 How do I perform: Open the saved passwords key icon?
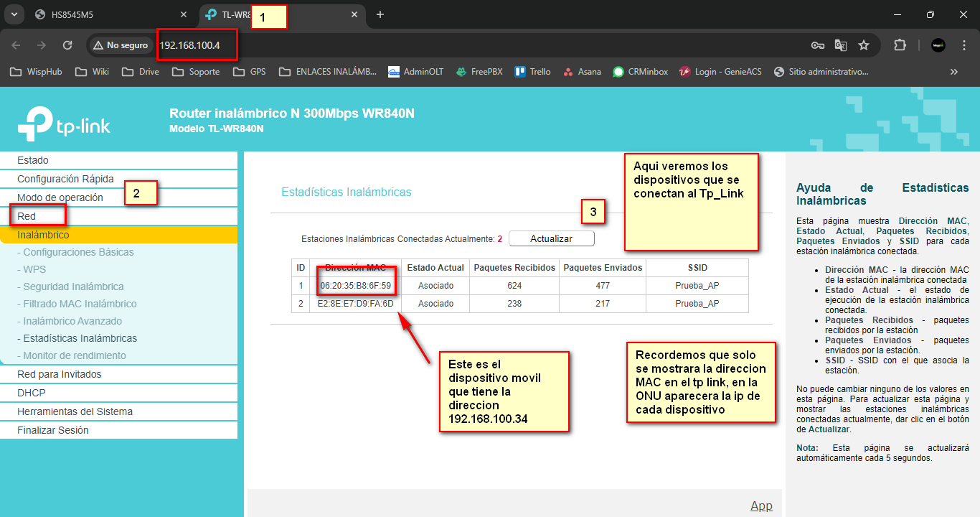coord(817,45)
